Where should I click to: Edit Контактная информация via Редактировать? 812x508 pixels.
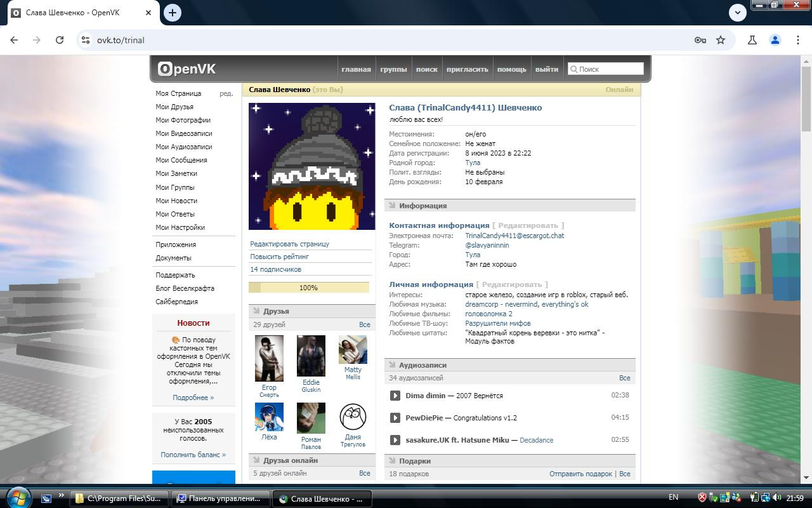(528, 225)
